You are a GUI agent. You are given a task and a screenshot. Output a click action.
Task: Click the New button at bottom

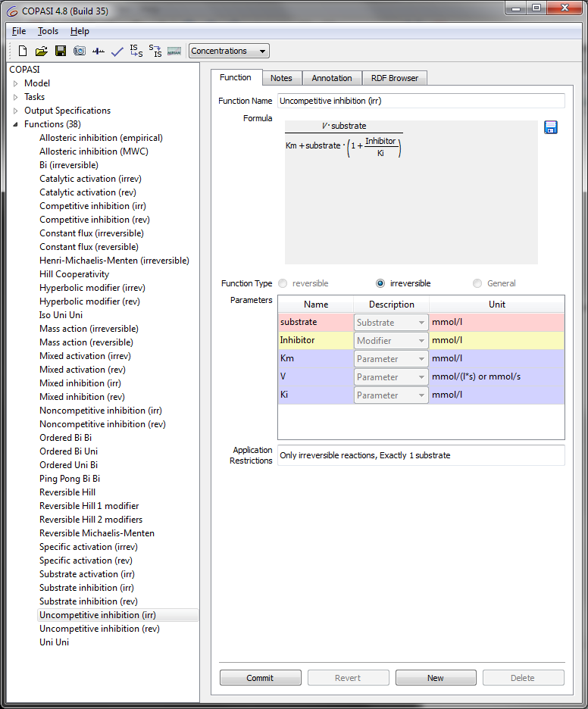(436, 678)
